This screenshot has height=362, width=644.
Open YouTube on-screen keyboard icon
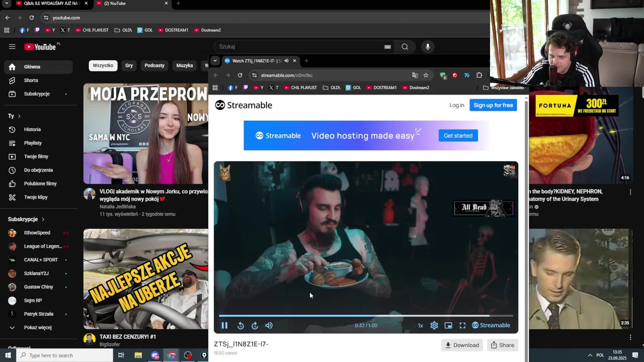(387, 47)
